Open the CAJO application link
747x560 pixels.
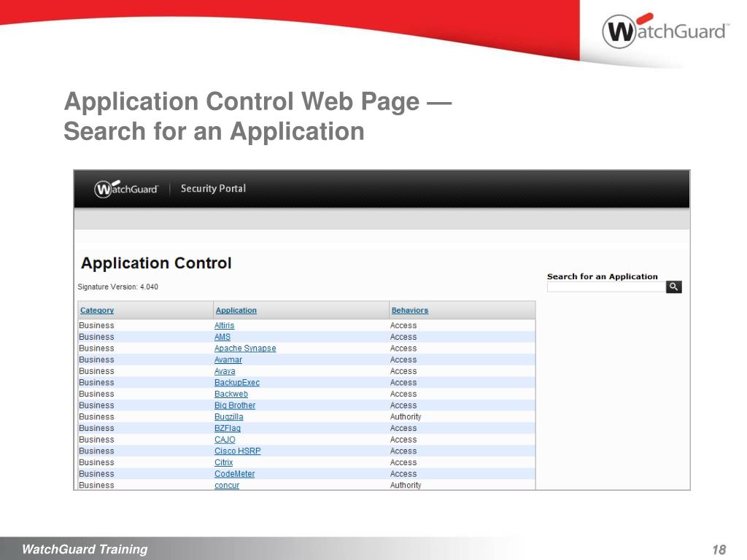pos(225,440)
